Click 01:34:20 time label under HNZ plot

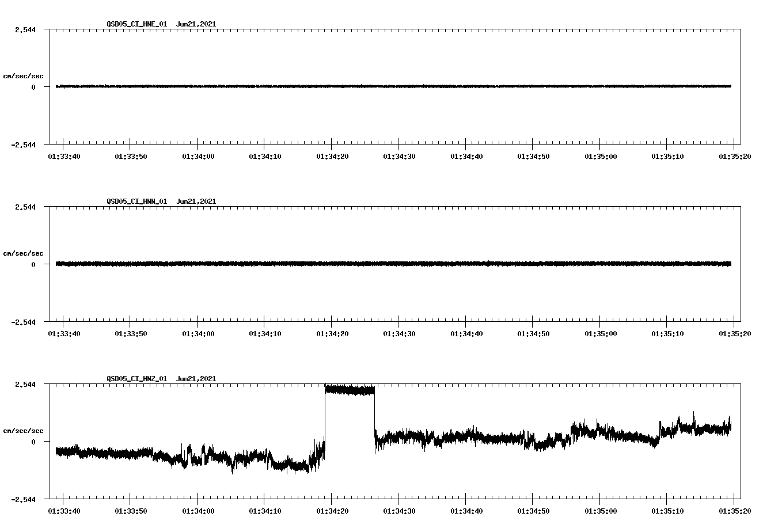[332, 511]
